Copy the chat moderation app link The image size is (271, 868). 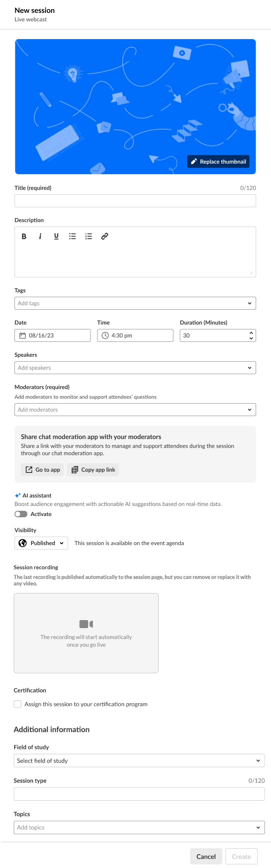coord(93,470)
